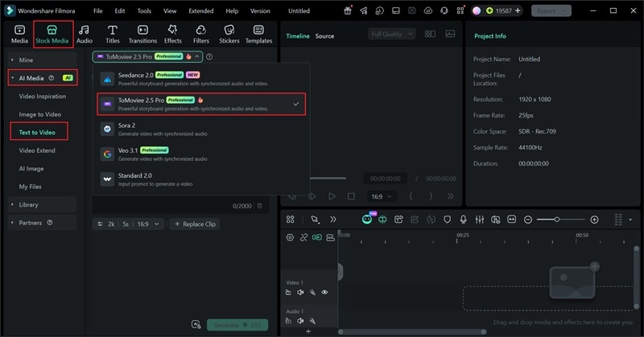Viewport: 644px width, 337px height.
Task: Clear prompt with trash icon
Action: point(259,206)
